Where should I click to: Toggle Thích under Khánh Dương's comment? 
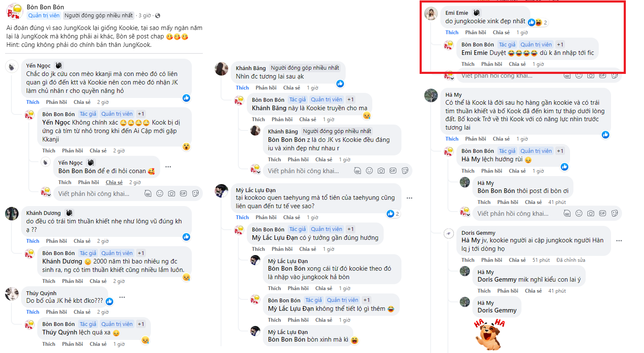click(x=33, y=241)
